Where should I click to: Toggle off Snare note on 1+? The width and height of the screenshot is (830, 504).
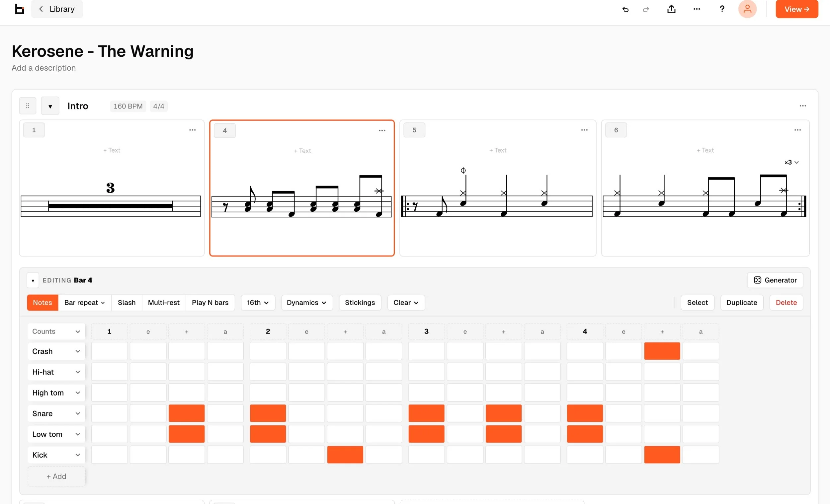(x=187, y=413)
